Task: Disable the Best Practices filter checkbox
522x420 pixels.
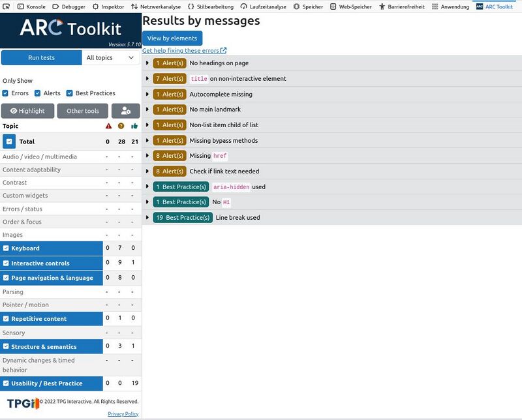Action: click(x=70, y=93)
